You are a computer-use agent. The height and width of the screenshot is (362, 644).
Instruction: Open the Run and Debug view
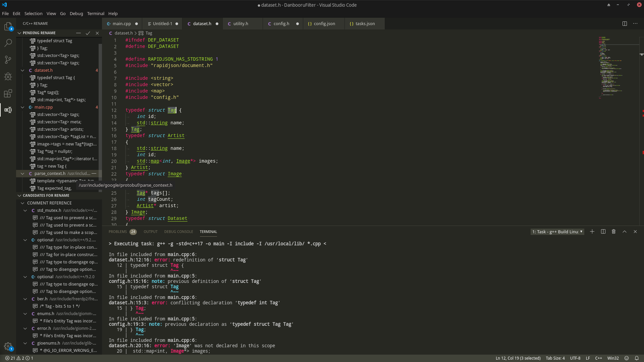8,76
